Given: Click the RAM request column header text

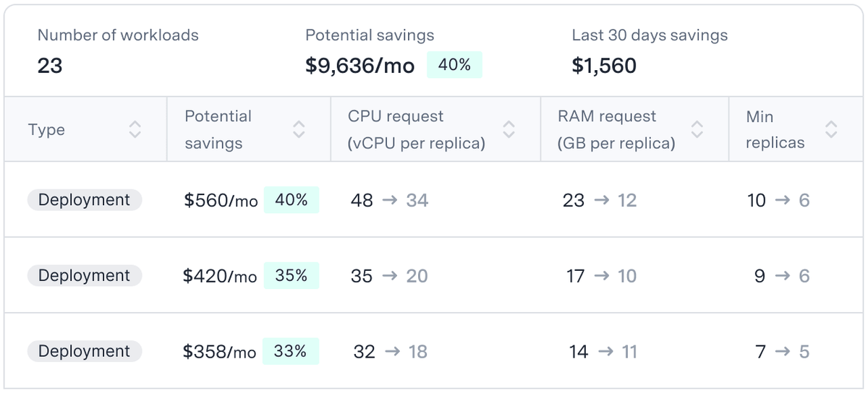Looking at the screenshot, I should coord(616,129).
